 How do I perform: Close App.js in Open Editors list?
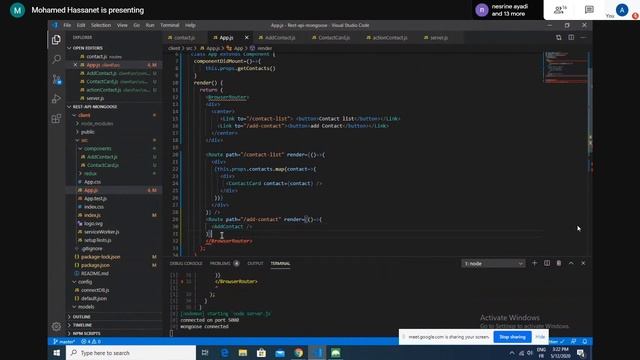point(75,65)
